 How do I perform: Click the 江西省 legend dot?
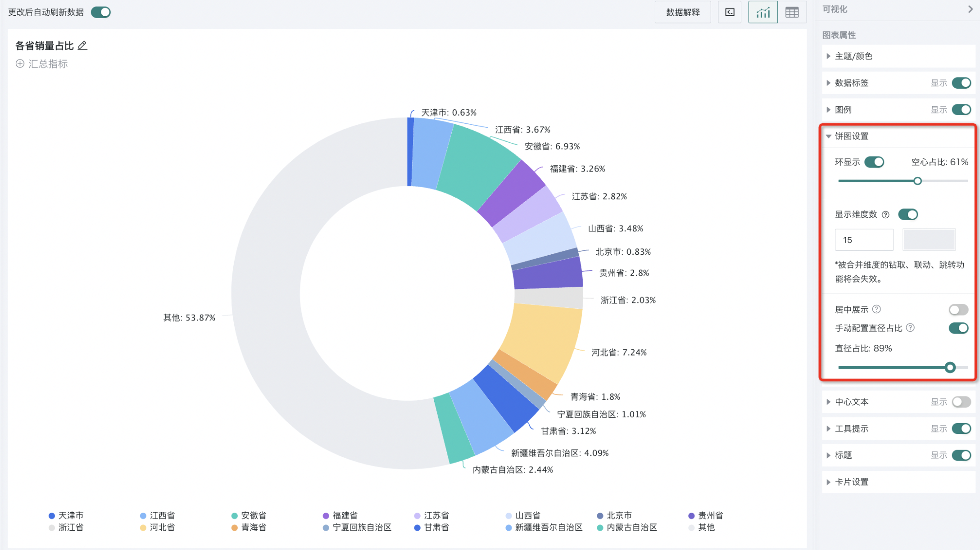tap(143, 516)
